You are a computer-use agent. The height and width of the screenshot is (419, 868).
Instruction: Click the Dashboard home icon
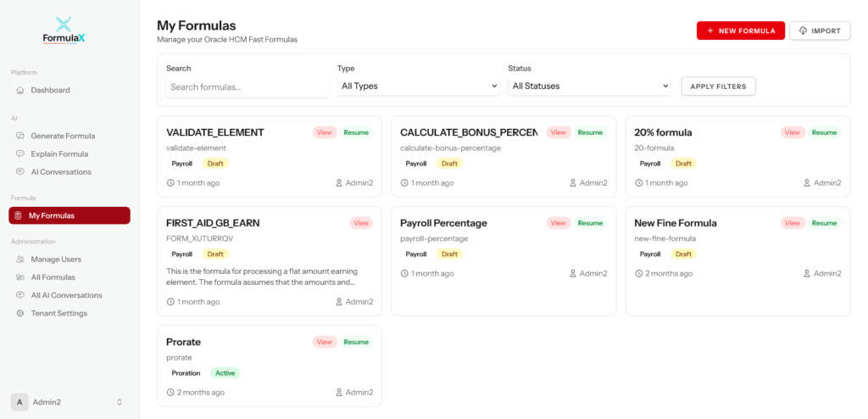click(20, 90)
